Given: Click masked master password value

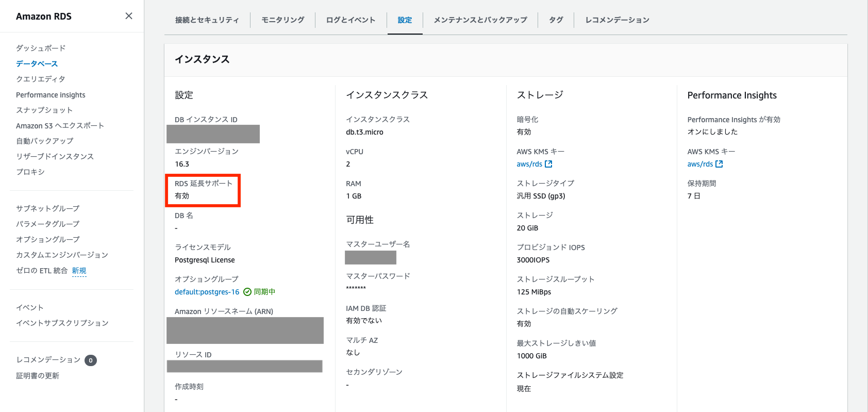Looking at the screenshot, I should tap(356, 288).
